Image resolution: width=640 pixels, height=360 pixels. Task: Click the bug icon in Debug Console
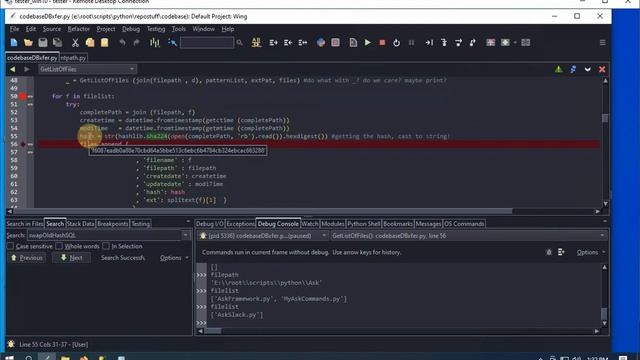549,252
